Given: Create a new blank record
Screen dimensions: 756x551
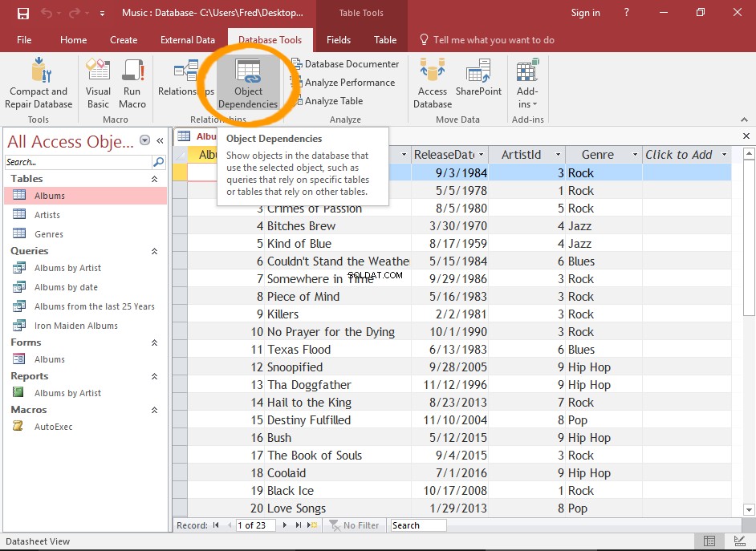Looking at the screenshot, I should click(x=312, y=525).
